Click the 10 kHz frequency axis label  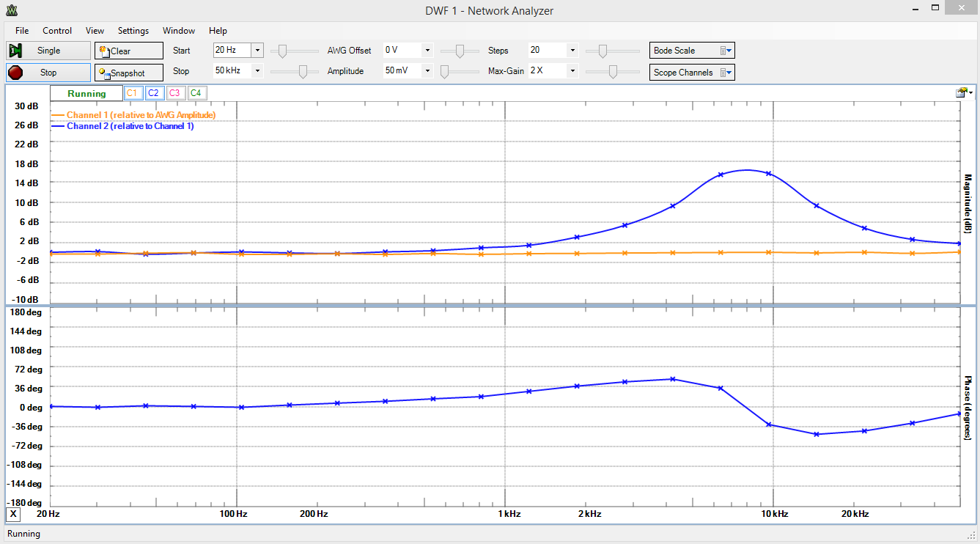775,514
